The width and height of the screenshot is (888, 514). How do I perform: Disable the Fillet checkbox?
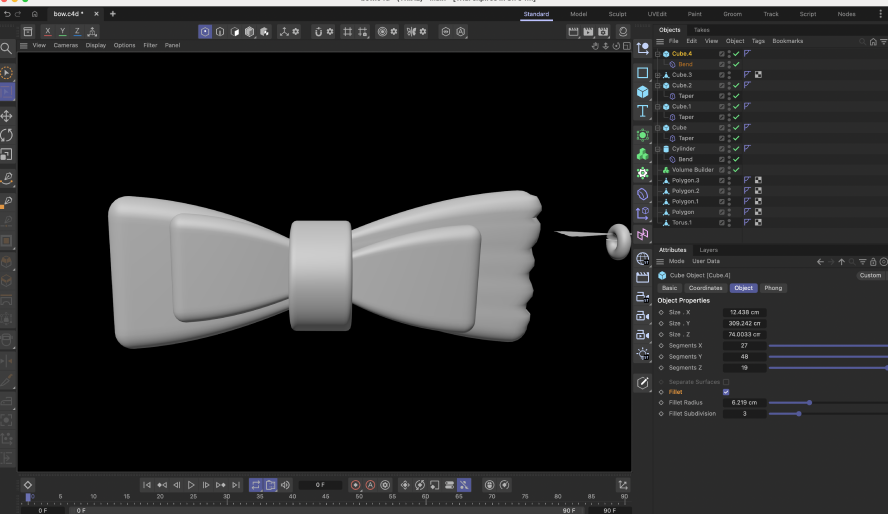pos(726,392)
